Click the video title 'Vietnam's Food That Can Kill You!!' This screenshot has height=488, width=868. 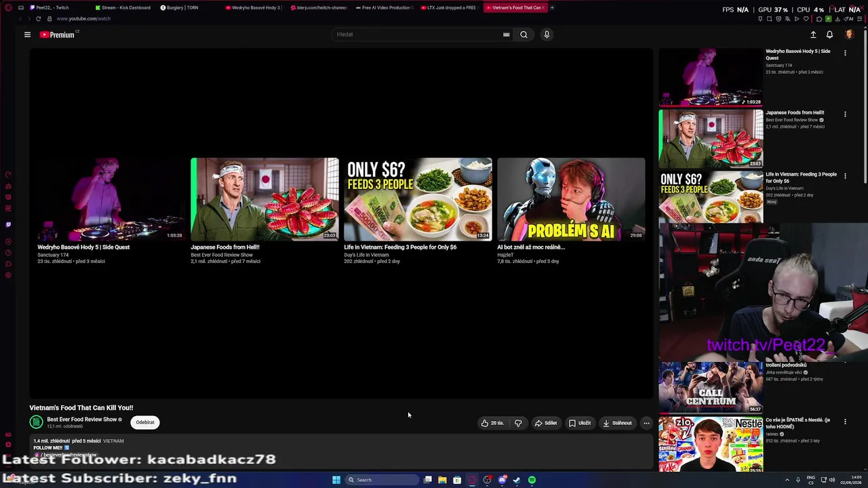(81, 408)
